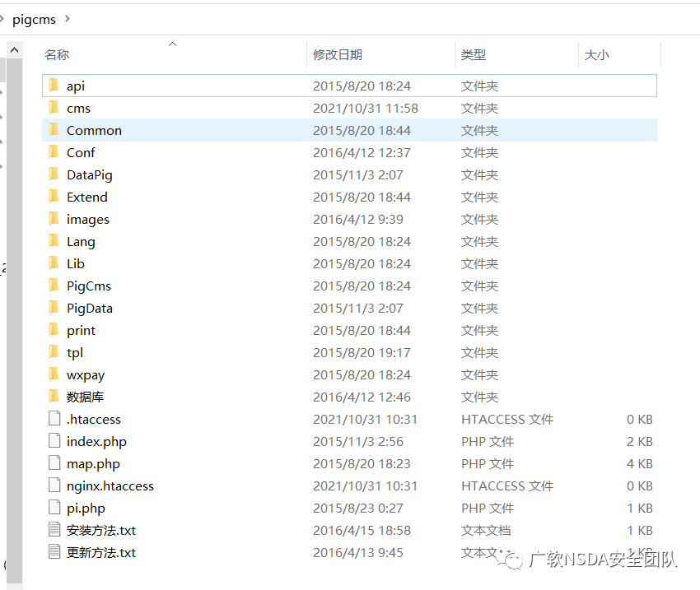700x590 pixels.
Task: Select the map.php file name
Action: pyautogui.click(x=93, y=464)
